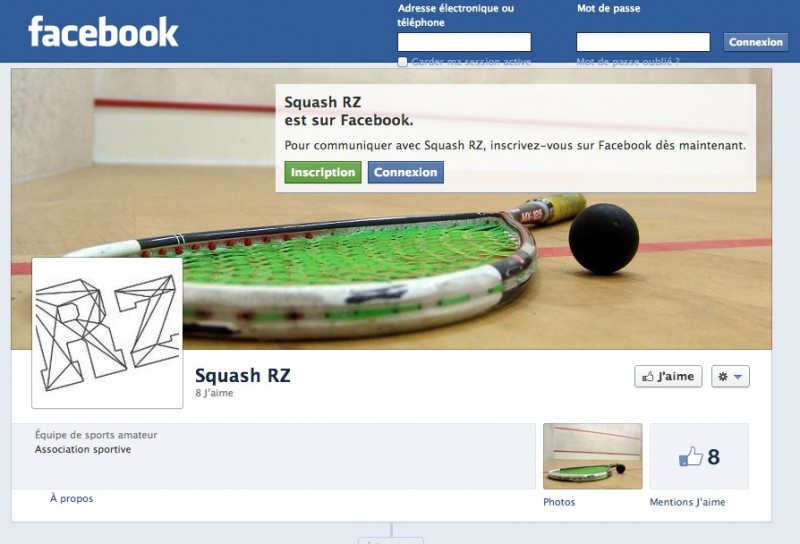Follow Mot de passe oublié link

pyautogui.click(x=628, y=62)
